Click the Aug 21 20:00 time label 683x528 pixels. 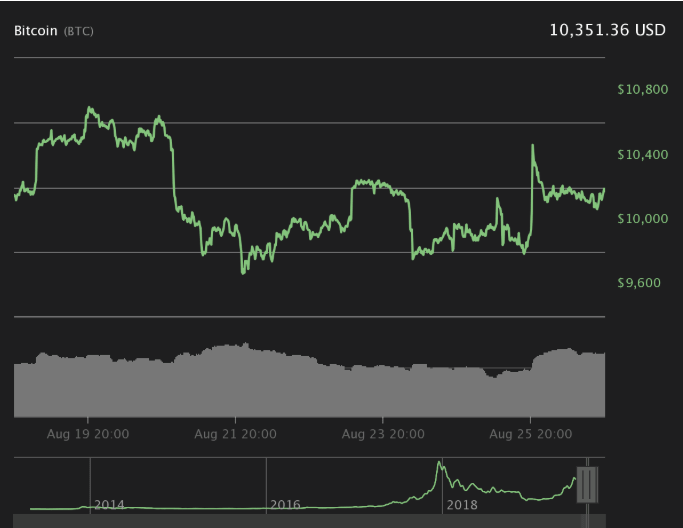coord(235,434)
